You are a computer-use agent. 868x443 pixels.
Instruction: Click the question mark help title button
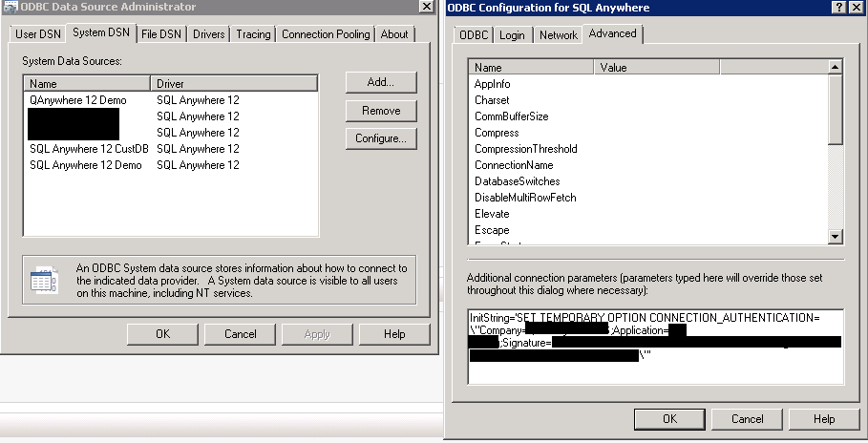pyautogui.click(x=838, y=8)
